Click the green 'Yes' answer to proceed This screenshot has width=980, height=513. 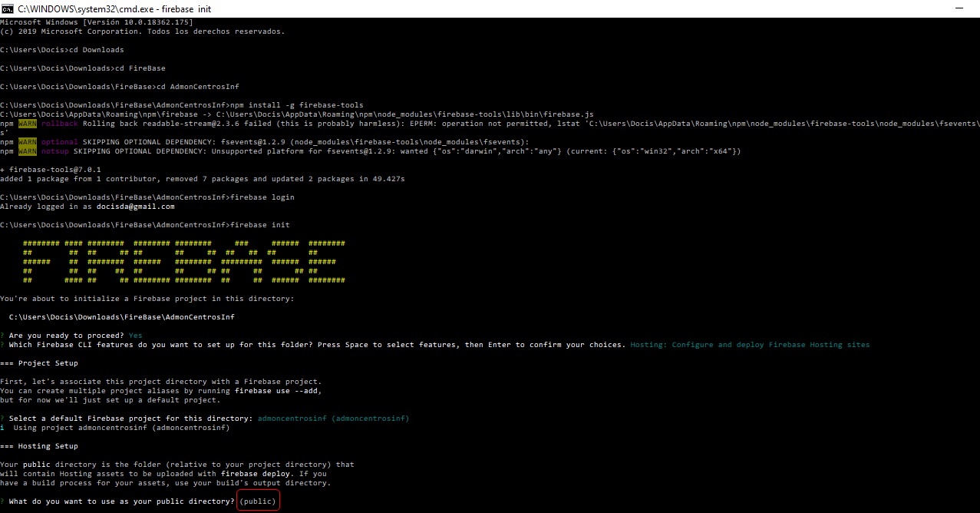135,336
